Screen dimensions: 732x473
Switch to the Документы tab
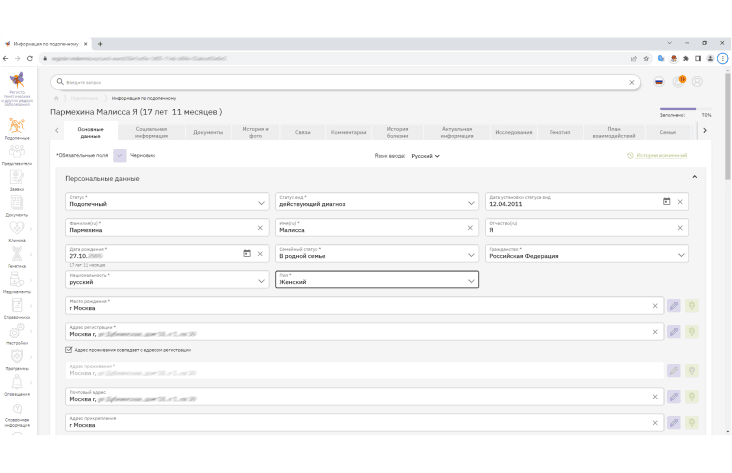click(x=208, y=132)
